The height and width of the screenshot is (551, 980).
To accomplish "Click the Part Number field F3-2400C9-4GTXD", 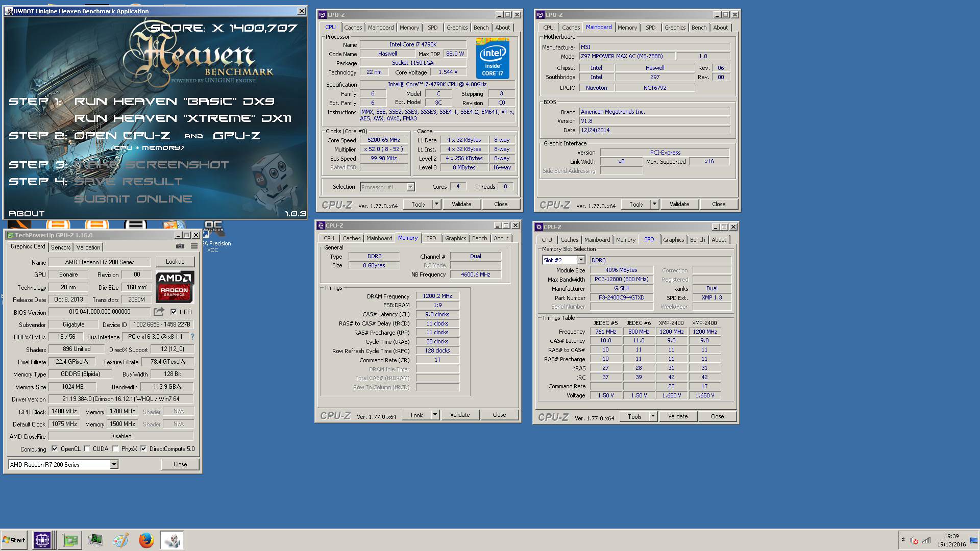I will coord(621,297).
